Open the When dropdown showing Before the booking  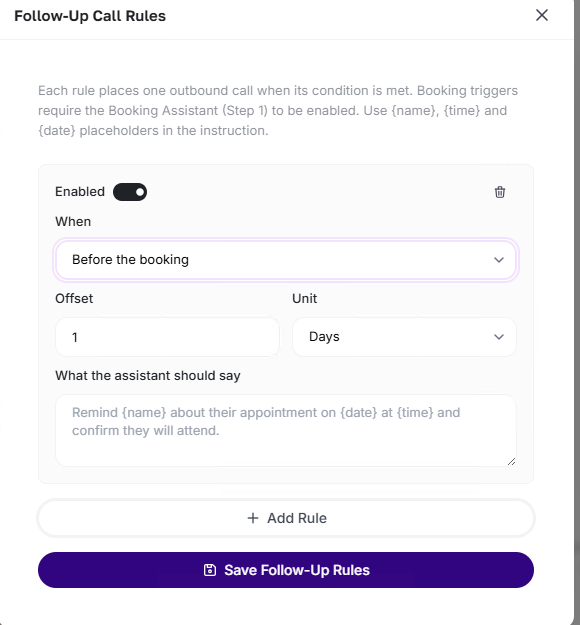tap(286, 260)
